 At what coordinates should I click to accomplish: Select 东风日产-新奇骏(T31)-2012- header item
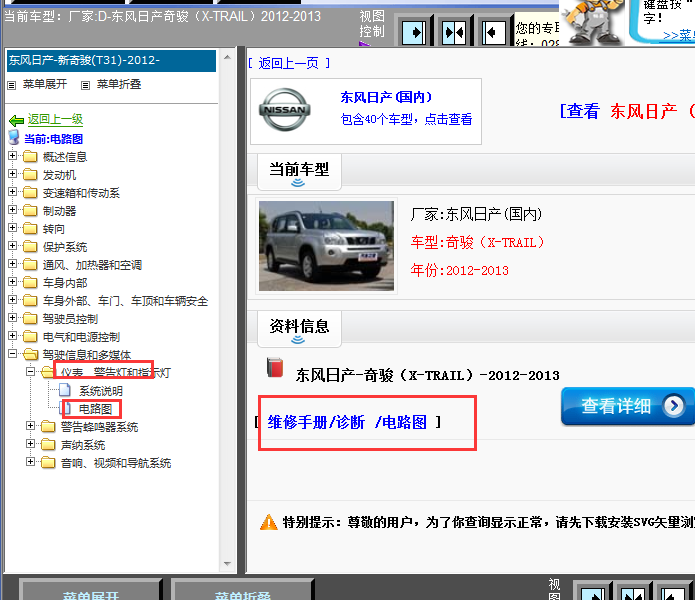tap(111, 60)
